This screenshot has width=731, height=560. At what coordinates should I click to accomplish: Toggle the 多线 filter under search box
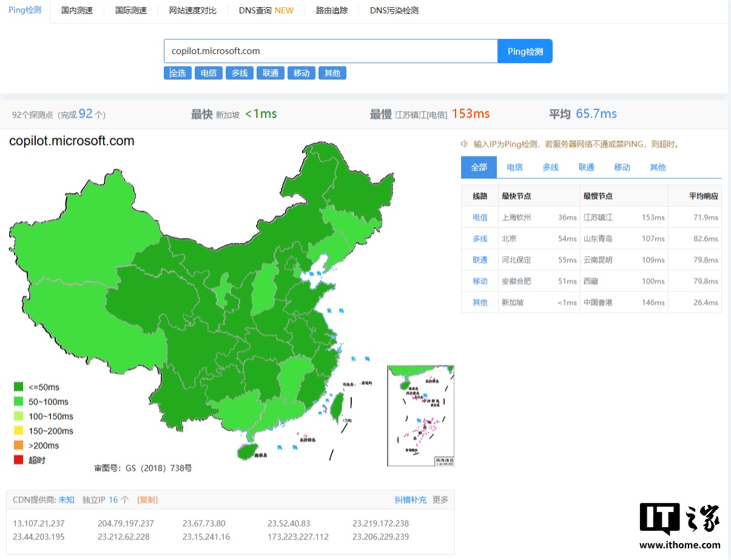(x=240, y=73)
